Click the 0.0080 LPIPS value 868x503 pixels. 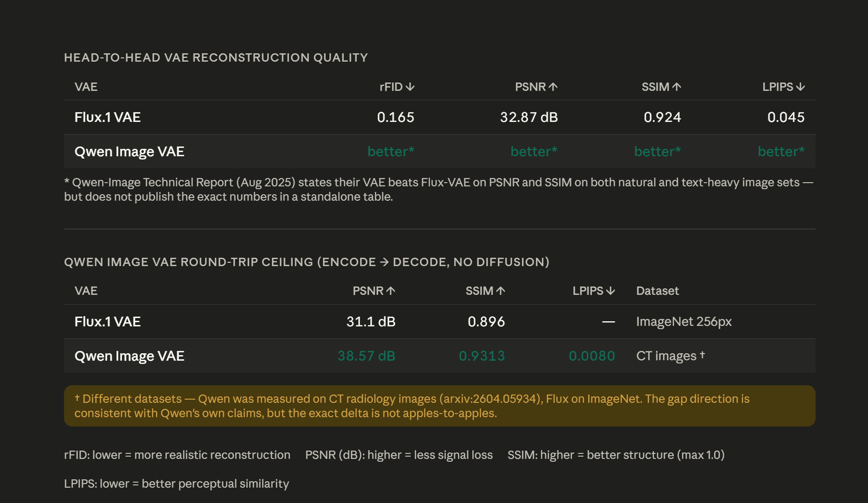[x=592, y=356]
